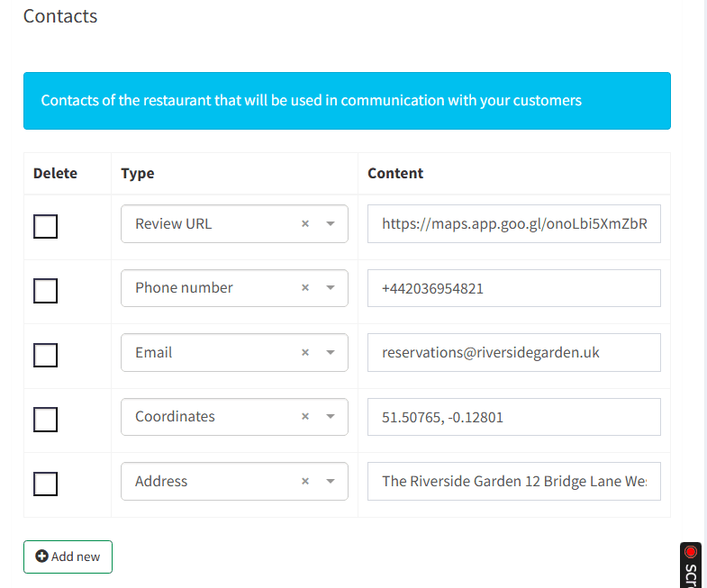Toggle delete checkbox for the Address row
Image resolution: width=707 pixels, height=588 pixels.
[x=46, y=484]
